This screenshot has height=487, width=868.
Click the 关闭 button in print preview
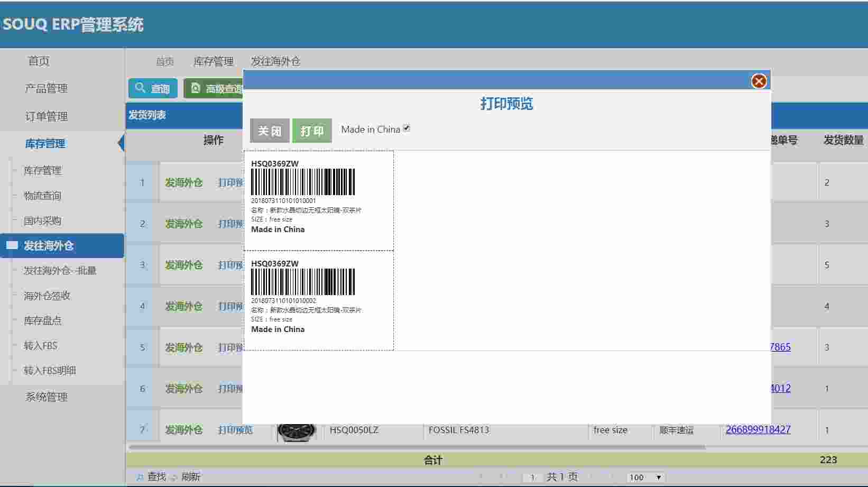coord(270,131)
